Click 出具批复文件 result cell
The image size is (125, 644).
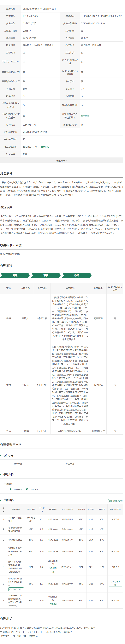point(98,431)
